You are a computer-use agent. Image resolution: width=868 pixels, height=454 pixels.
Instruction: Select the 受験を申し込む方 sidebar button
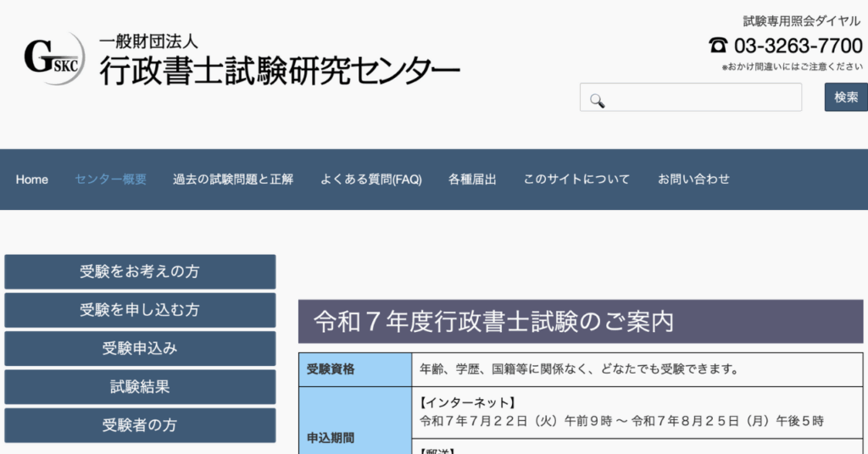click(x=140, y=310)
